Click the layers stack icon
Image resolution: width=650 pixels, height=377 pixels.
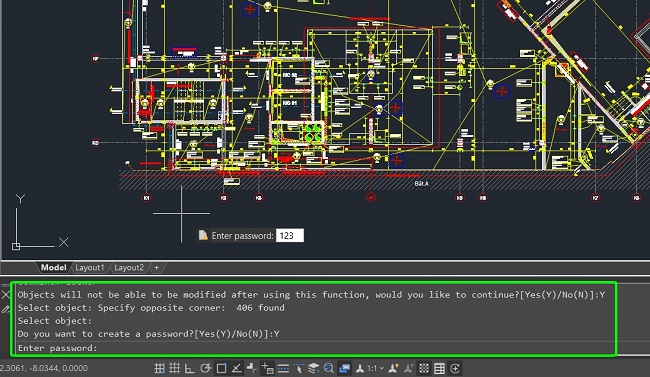coord(314,368)
